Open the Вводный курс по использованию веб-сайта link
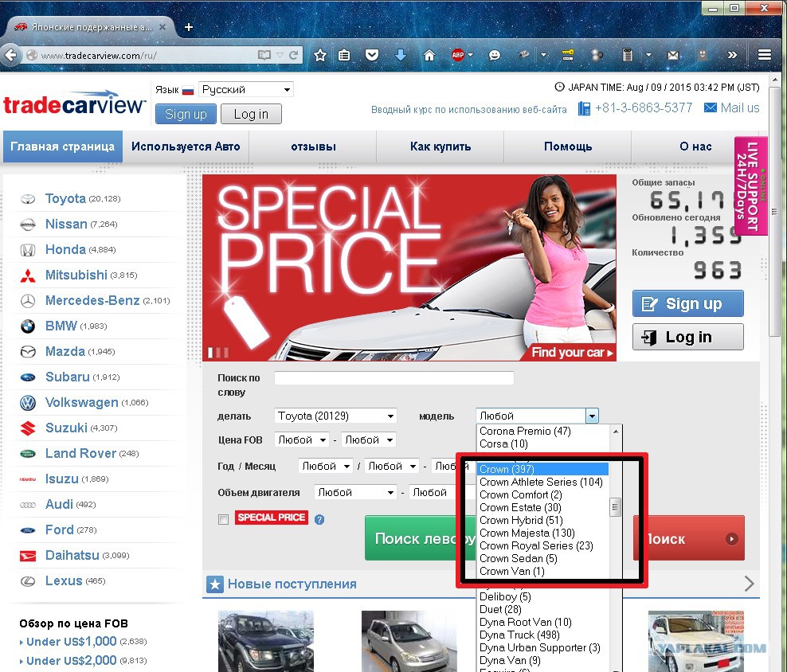 click(469, 109)
